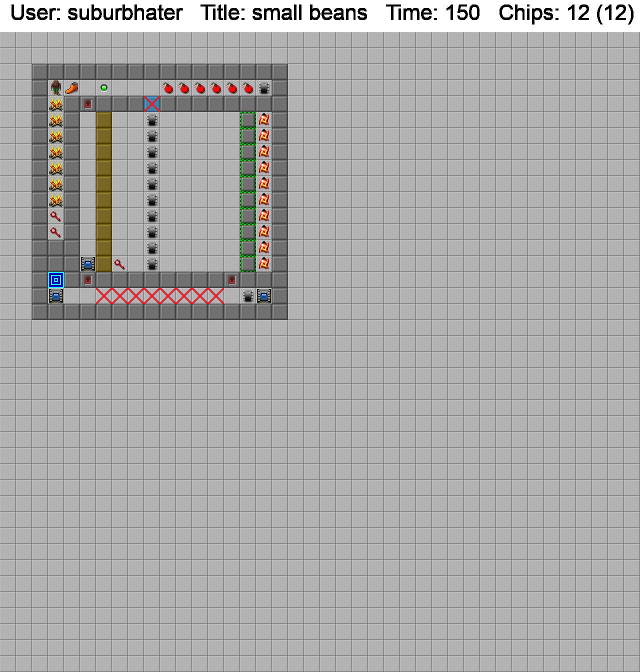
Task: Click the 'Time: 150' counter
Action: coord(432,13)
